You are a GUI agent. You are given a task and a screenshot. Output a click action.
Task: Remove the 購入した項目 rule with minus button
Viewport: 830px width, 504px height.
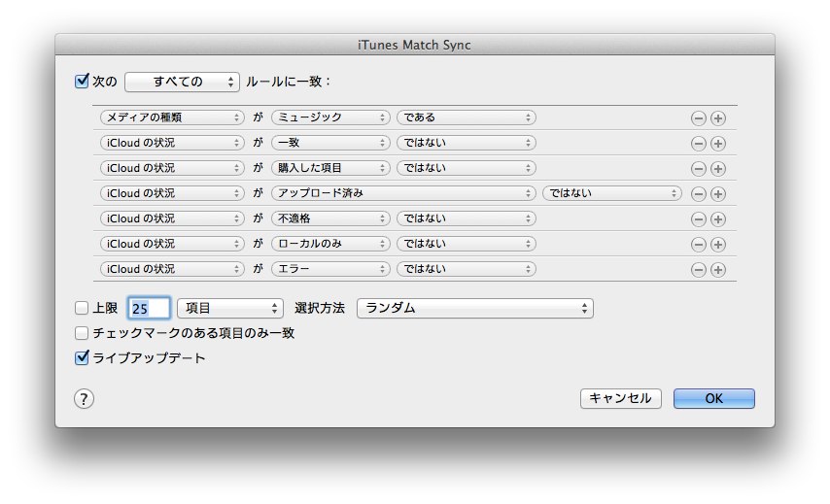[x=699, y=169]
